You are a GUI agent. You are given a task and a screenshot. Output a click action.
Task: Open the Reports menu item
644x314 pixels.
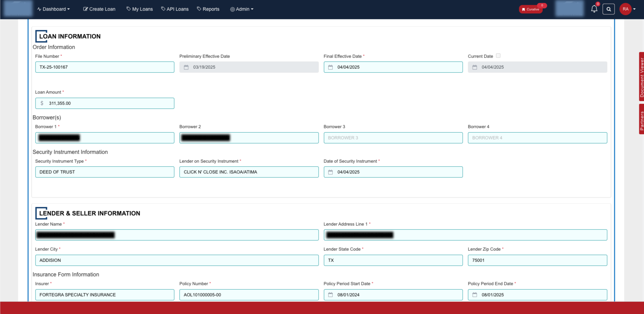click(208, 9)
